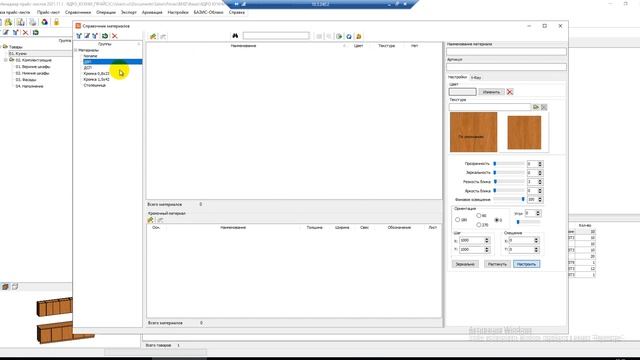Select 180 orientation radio button
Image resolution: width=640 pixels, height=360 pixels.
click(458, 220)
